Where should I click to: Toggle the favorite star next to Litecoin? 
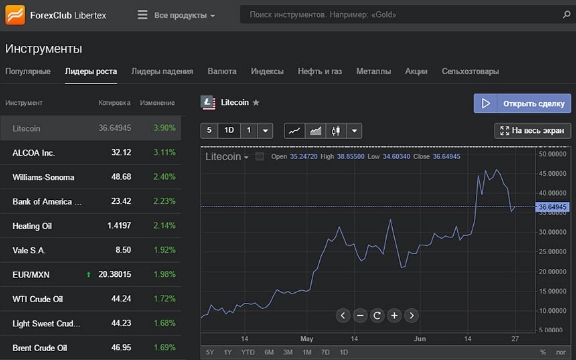[256, 102]
